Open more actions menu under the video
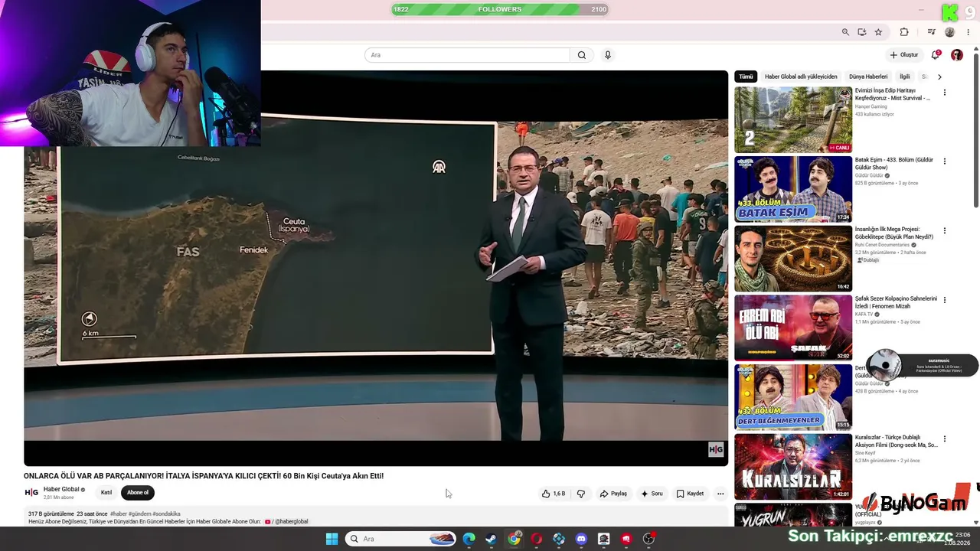Viewport: 980px width, 551px height. point(720,494)
